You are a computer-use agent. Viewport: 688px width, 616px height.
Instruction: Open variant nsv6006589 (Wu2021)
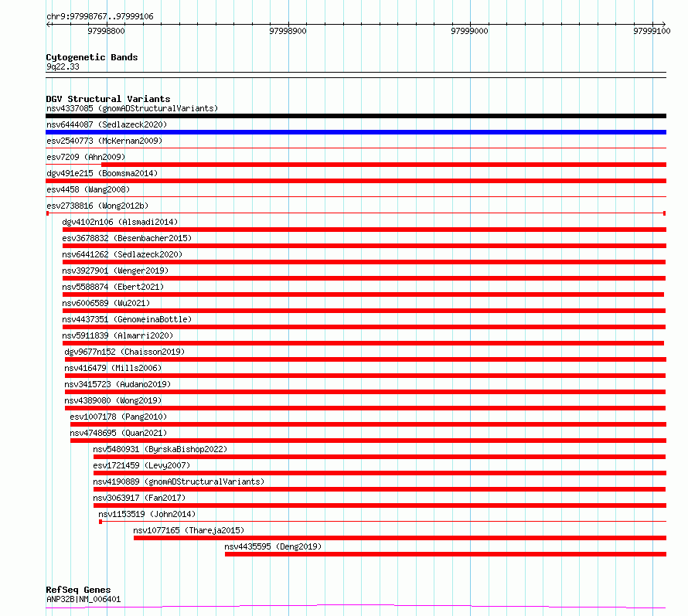[106, 303]
